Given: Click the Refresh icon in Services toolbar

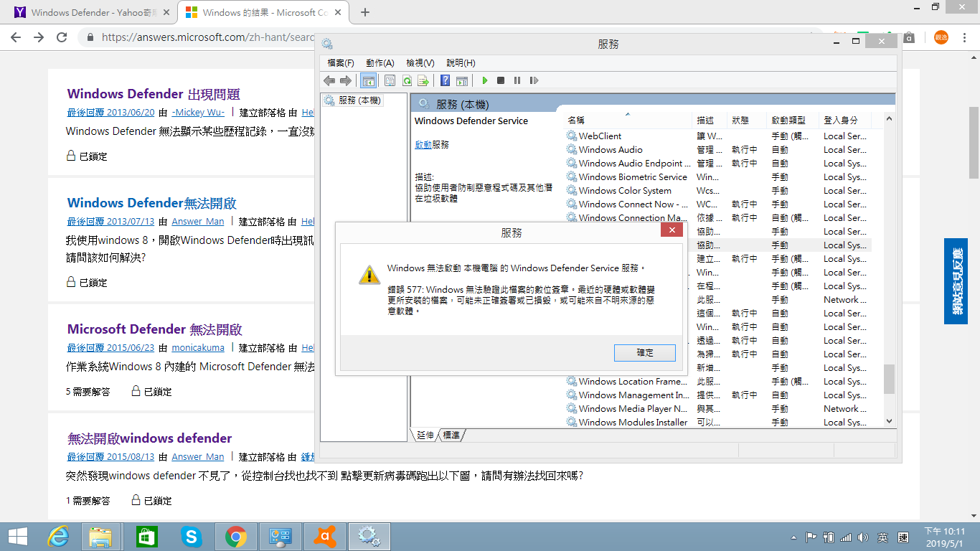Looking at the screenshot, I should (407, 81).
